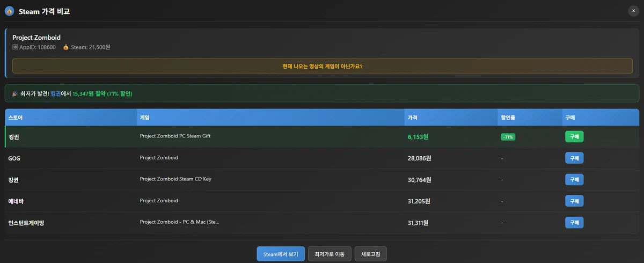Click the money bag icon beside Steam price

click(x=66, y=47)
